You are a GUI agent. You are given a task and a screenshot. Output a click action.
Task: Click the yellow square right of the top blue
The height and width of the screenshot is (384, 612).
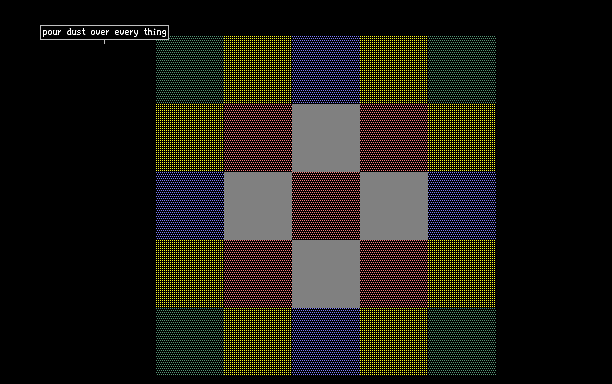click(394, 70)
